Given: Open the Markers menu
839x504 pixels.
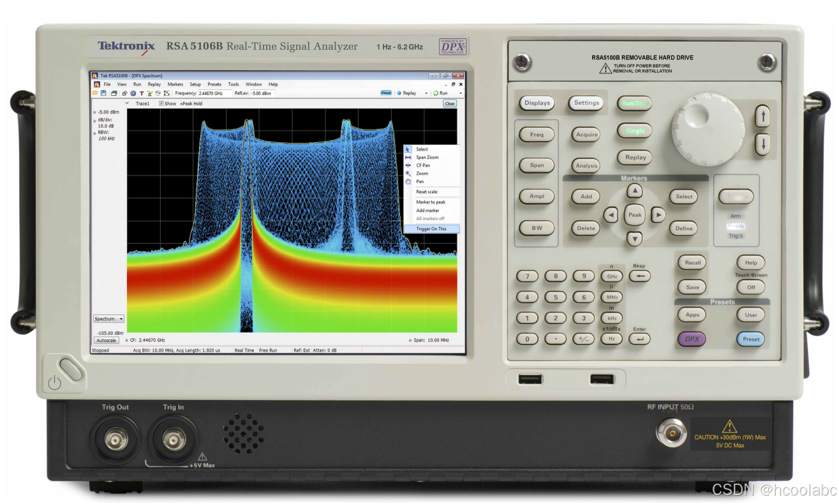Looking at the screenshot, I should pos(175,84).
